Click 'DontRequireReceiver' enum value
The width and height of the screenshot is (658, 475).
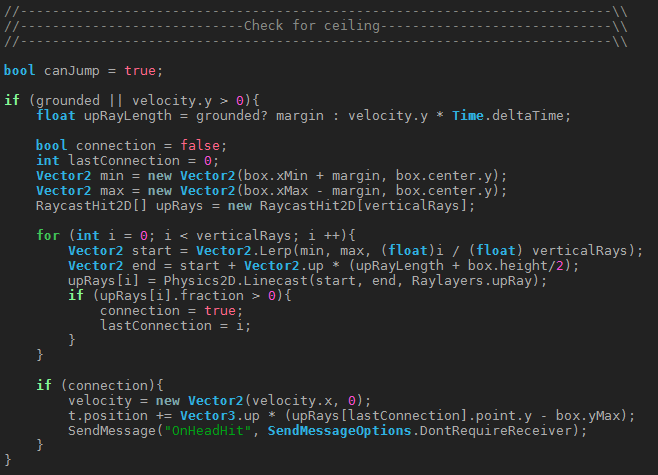495,431
